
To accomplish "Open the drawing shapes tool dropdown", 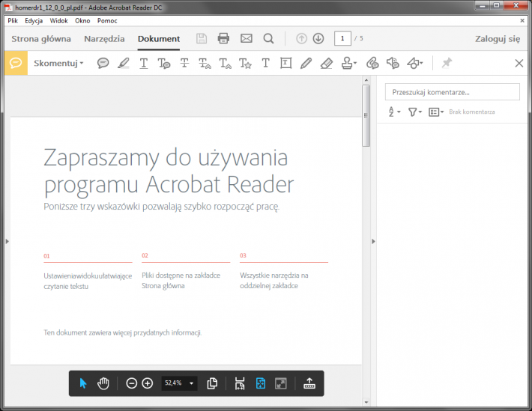I will tap(414, 63).
